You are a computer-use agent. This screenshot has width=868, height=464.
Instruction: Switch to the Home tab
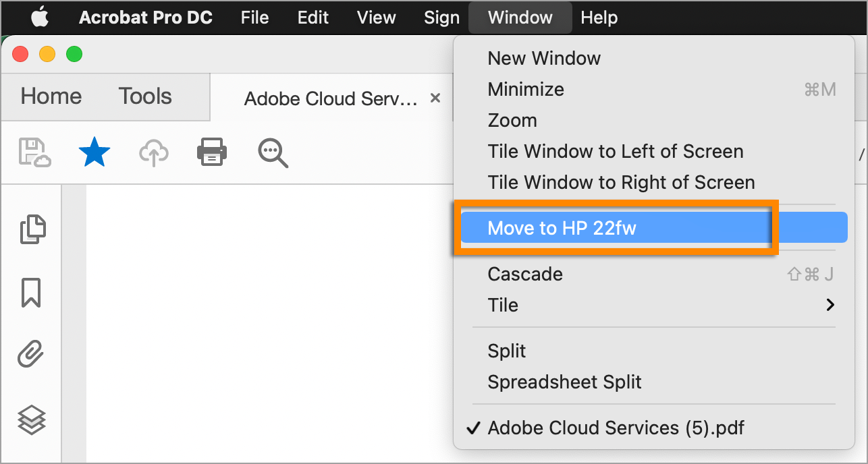(51, 96)
